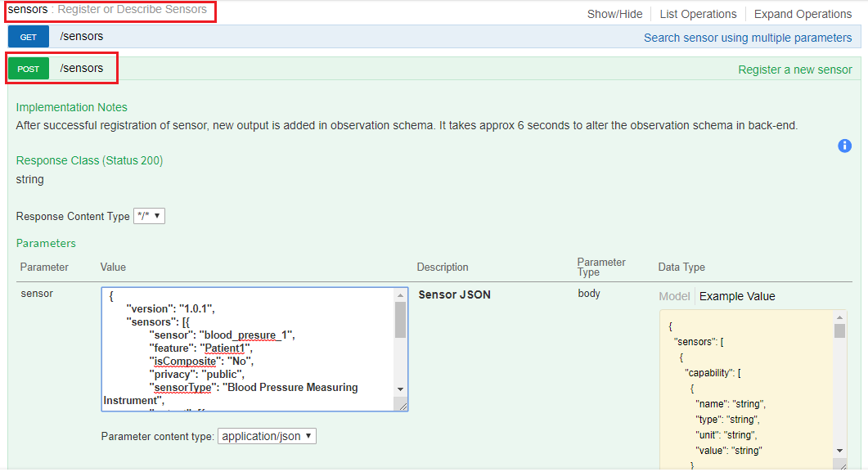
Task: Open the Parameter content type dropdown
Action: [267, 436]
